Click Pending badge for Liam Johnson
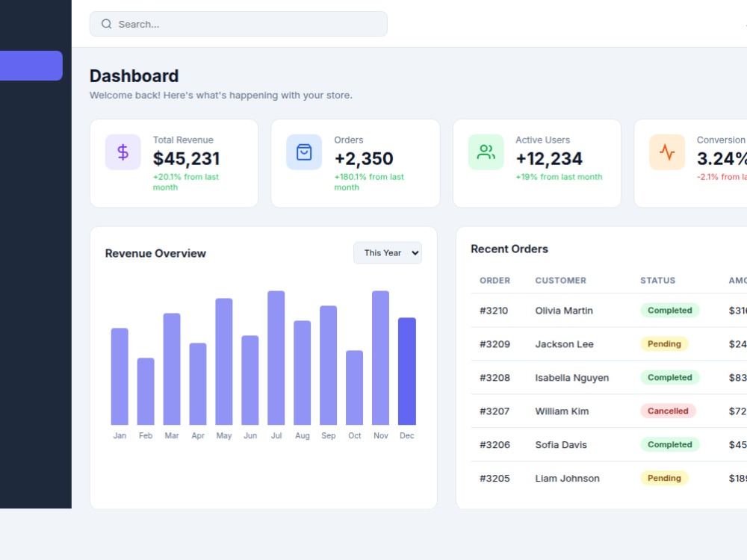The height and width of the screenshot is (560, 747). [664, 478]
